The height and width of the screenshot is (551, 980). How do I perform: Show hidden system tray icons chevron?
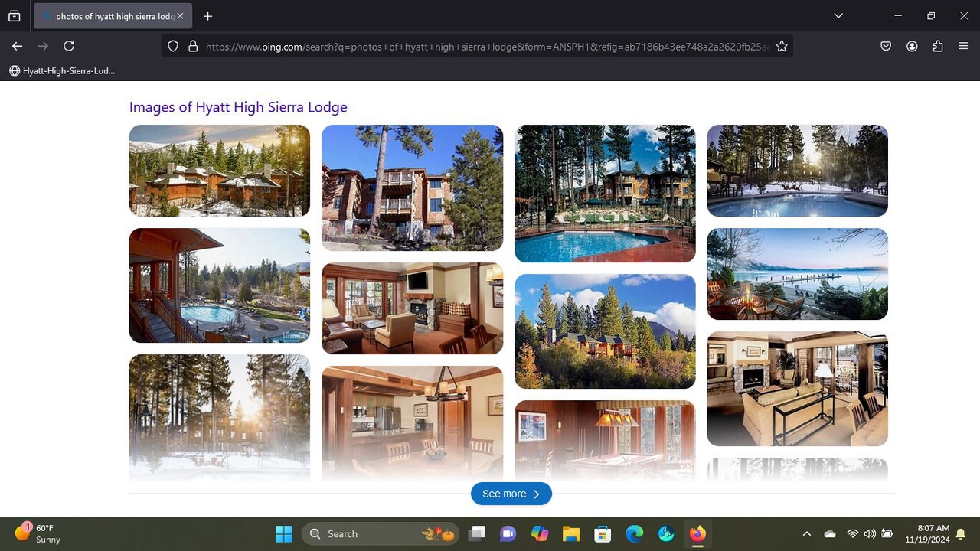806,534
